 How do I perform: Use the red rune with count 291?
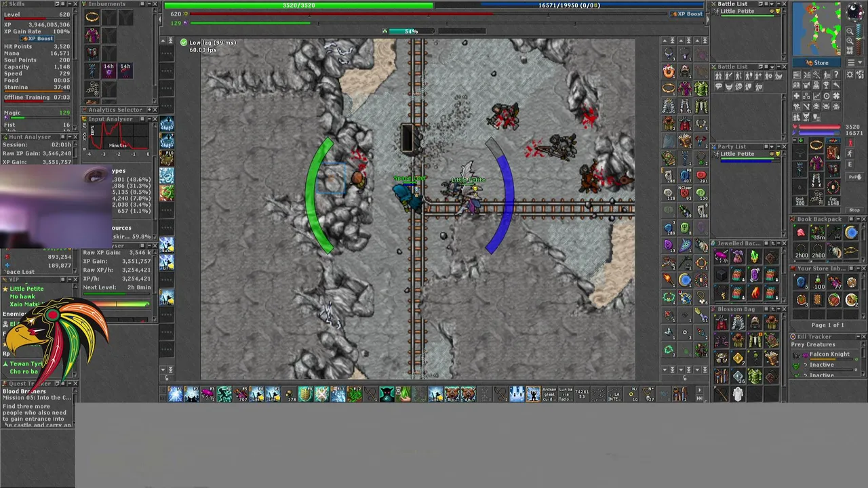point(701,177)
